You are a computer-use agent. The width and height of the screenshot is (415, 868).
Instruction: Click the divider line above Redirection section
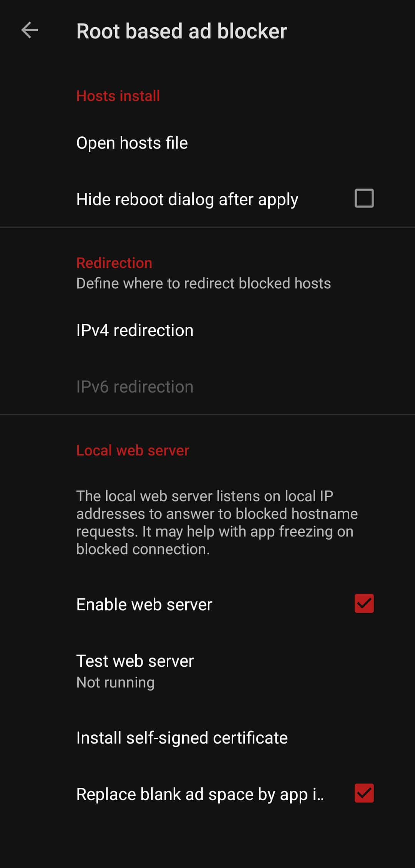point(207,227)
